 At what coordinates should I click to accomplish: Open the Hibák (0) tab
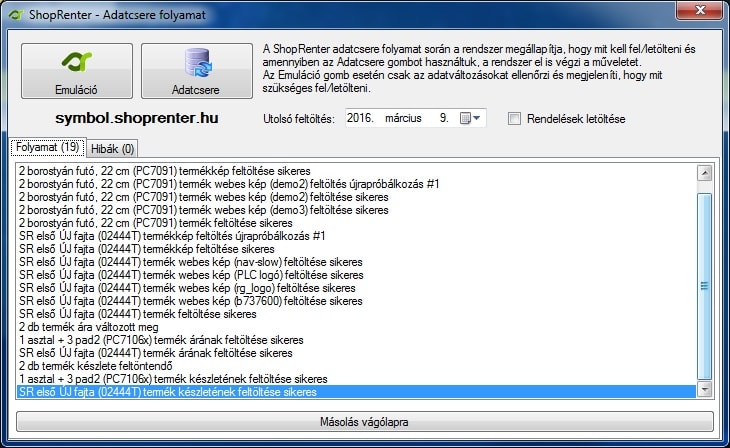tap(112, 149)
